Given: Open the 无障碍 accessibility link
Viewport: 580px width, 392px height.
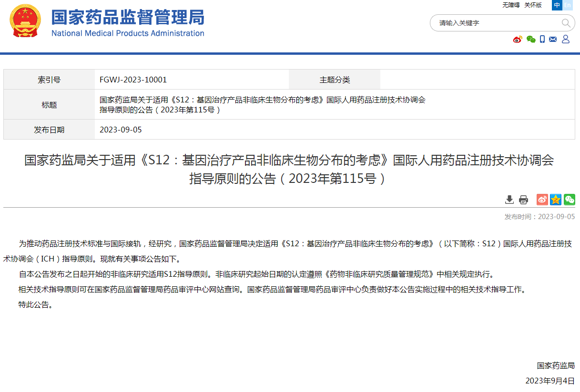Looking at the screenshot, I should [511, 5].
